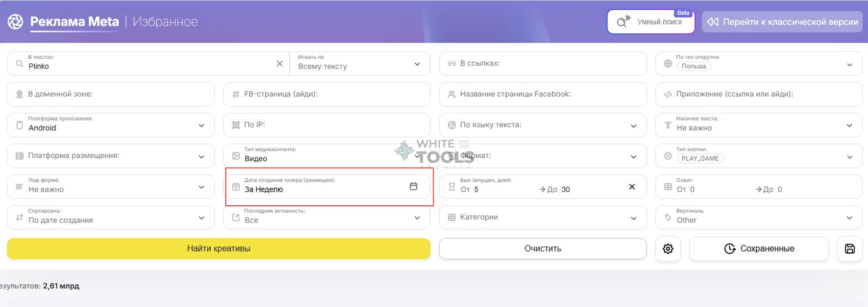Expand the Категории dropdown
This screenshot has height=307, width=868.
click(x=633, y=218)
